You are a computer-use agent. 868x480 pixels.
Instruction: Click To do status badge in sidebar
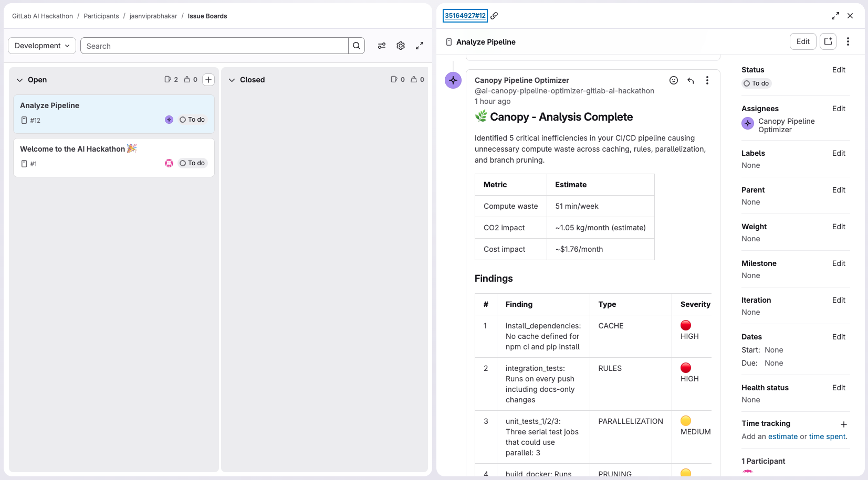[756, 83]
